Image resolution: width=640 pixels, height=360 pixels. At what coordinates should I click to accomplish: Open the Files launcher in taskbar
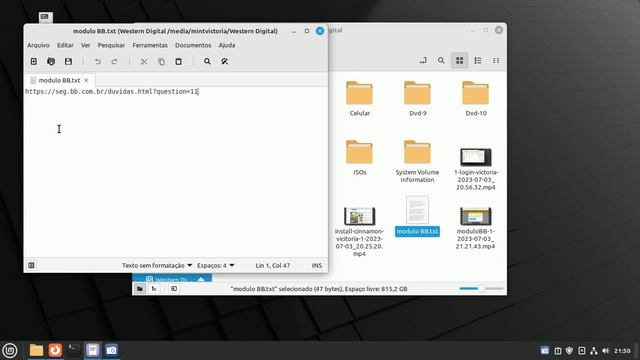(x=36, y=350)
